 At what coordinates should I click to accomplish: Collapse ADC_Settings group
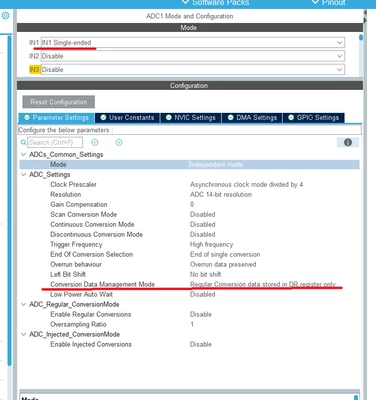point(23,175)
